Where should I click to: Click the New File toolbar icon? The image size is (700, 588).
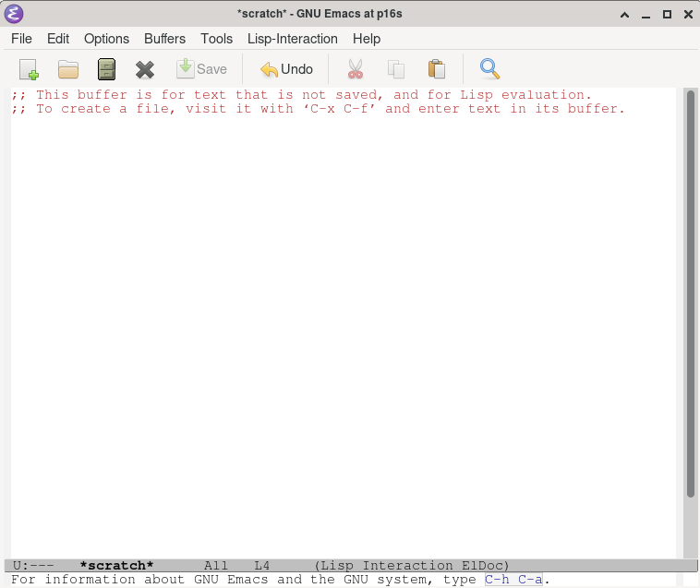point(29,69)
